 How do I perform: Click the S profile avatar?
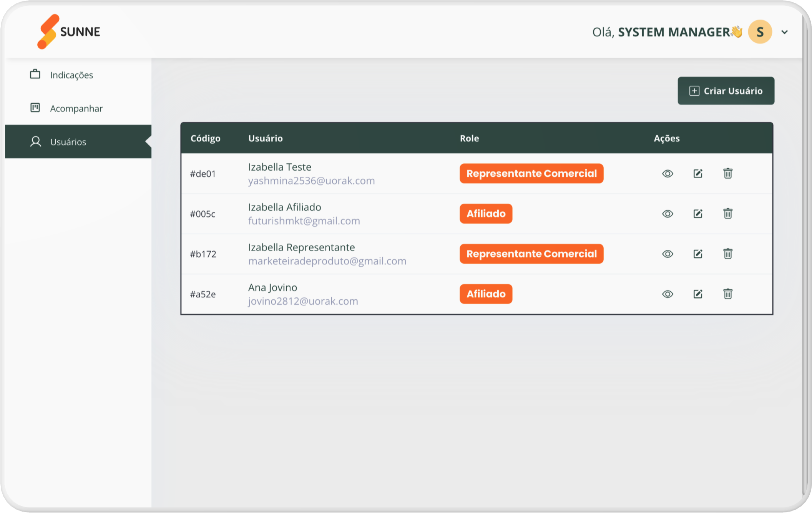(x=760, y=32)
